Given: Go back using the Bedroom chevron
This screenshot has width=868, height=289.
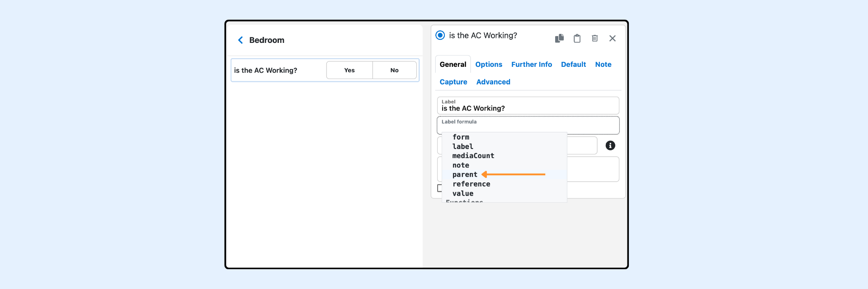Looking at the screenshot, I should (x=241, y=40).
